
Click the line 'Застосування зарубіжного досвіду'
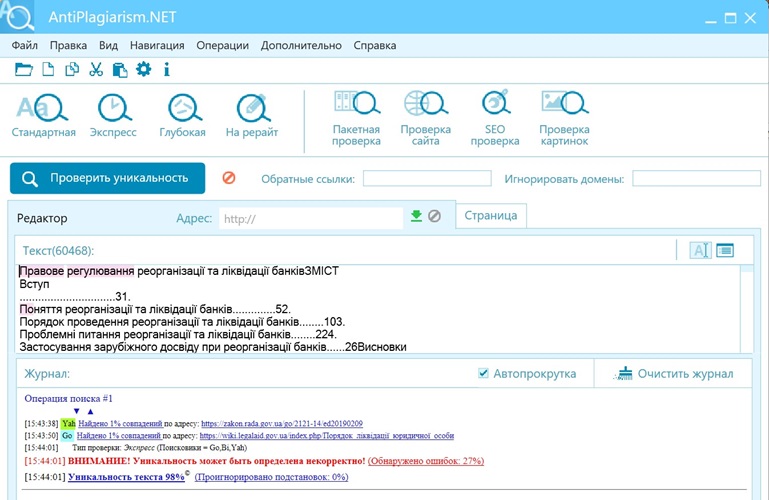(x=213, y=347)
